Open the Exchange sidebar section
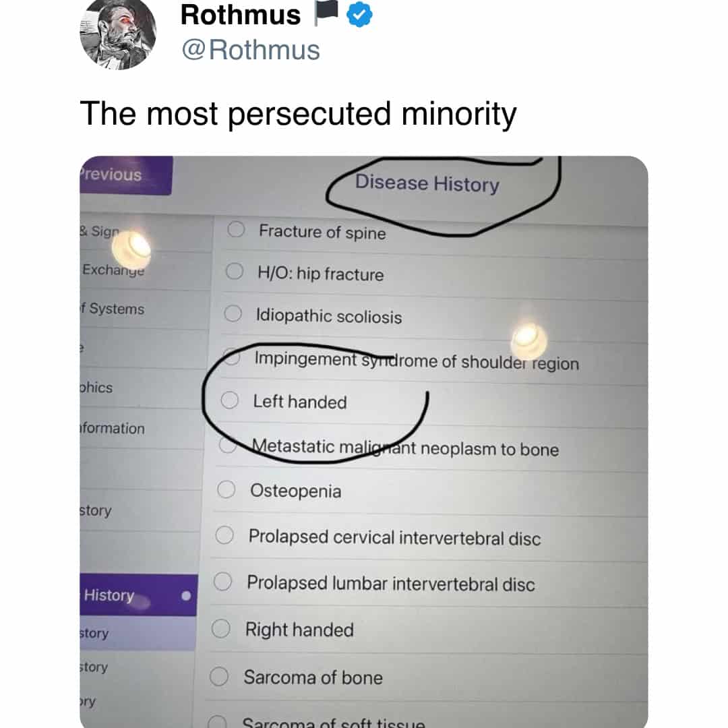 113,270
